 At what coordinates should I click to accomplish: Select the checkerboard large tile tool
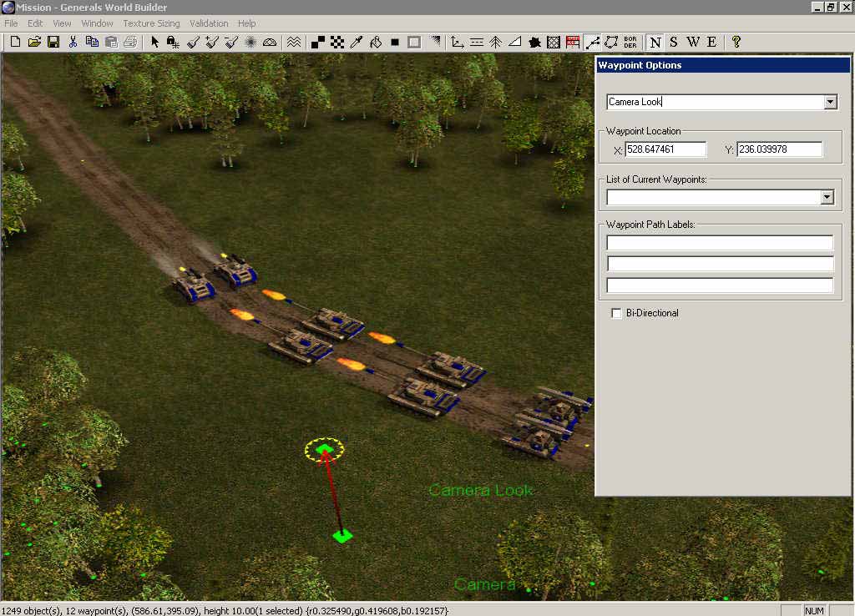point(337,42)
